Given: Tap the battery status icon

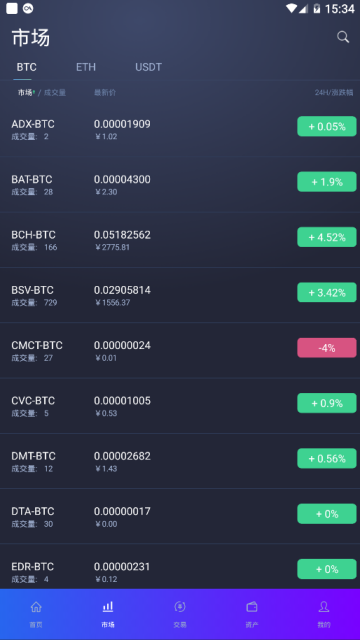Looking at the screenshot, I should [316, 8].
